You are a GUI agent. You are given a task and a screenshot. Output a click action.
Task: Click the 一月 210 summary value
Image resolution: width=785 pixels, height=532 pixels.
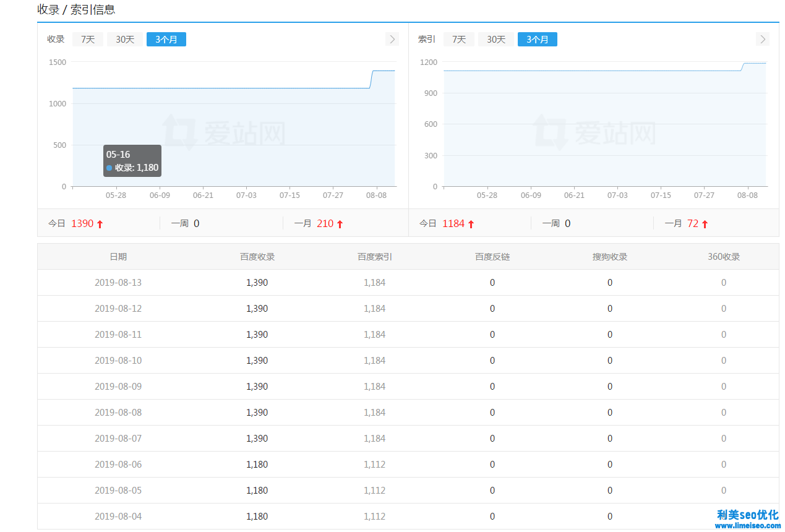325,224
